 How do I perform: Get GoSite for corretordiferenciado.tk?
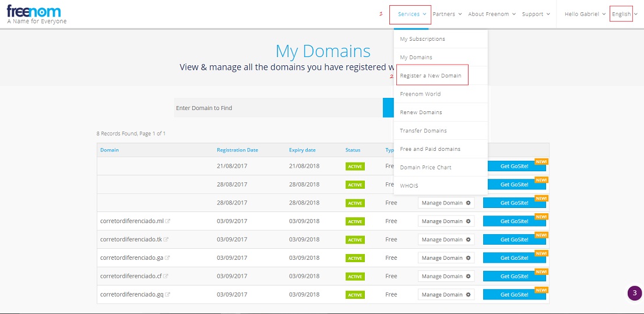514,239
